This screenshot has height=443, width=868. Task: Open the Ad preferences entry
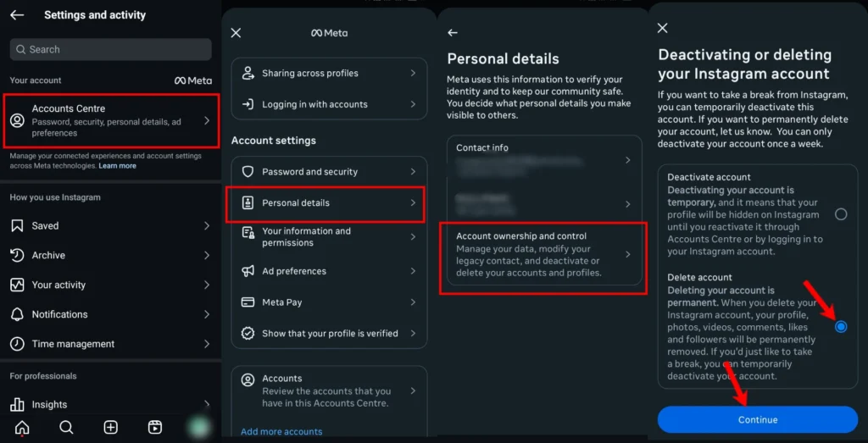[x=294, y=271]
